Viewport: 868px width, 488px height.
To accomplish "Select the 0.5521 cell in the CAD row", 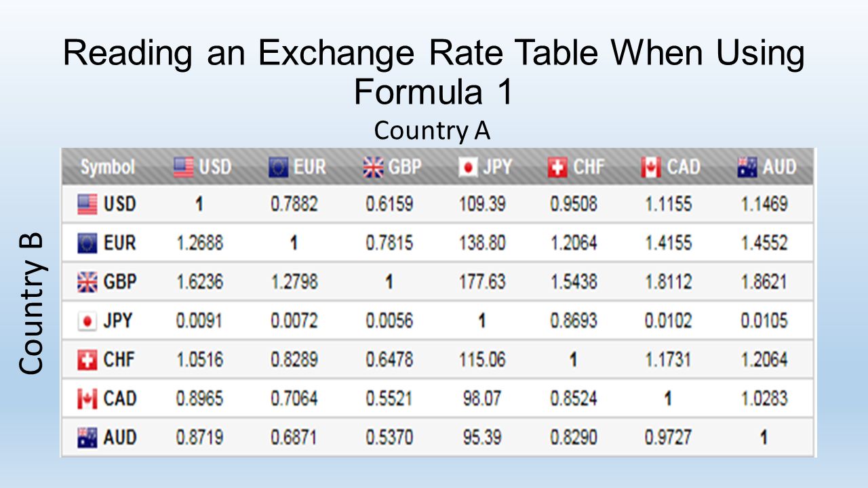I will (x=389, y=399).
